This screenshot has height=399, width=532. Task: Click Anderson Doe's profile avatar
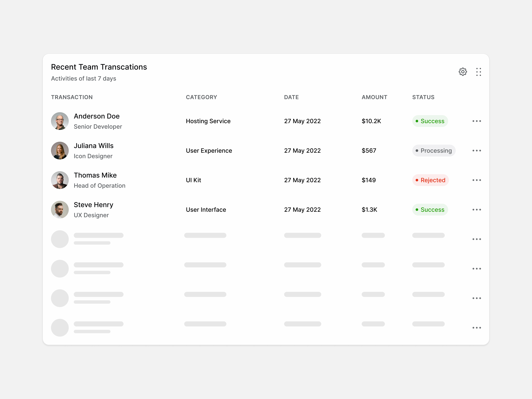pyautogui.click(x=60, y=121)
